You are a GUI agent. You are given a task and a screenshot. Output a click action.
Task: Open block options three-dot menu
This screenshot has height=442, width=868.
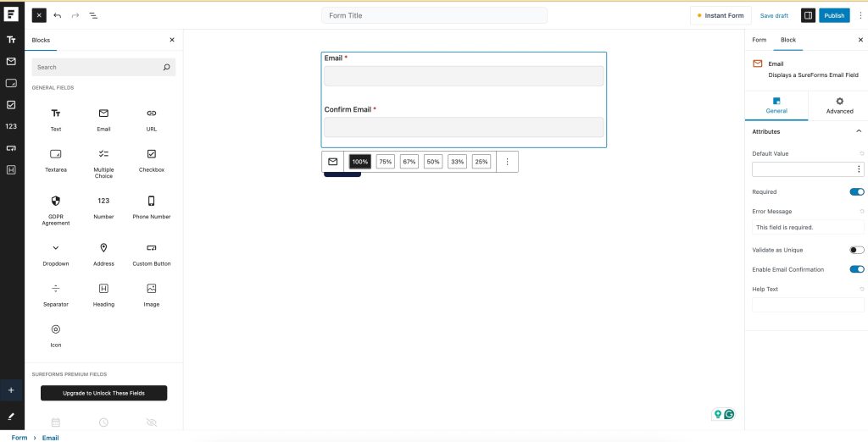[x=507, y=162]
